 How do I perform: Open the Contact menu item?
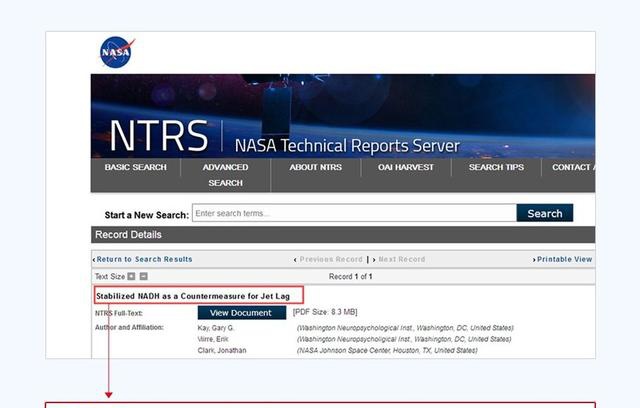573,167
